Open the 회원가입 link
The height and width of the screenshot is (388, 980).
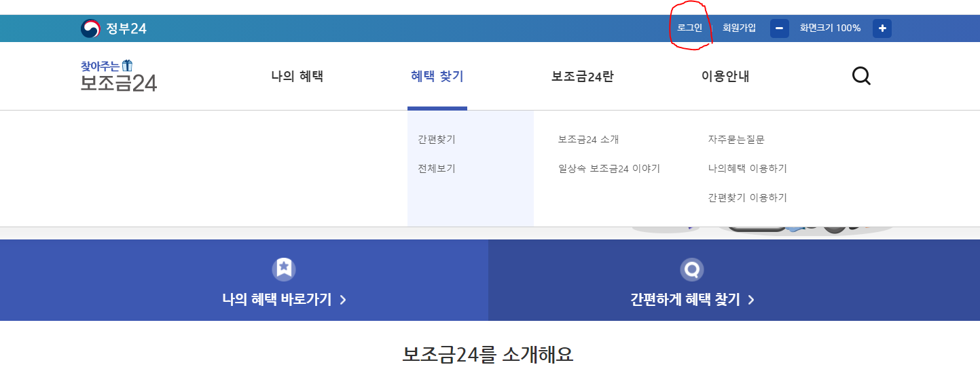tap(739, 28)
